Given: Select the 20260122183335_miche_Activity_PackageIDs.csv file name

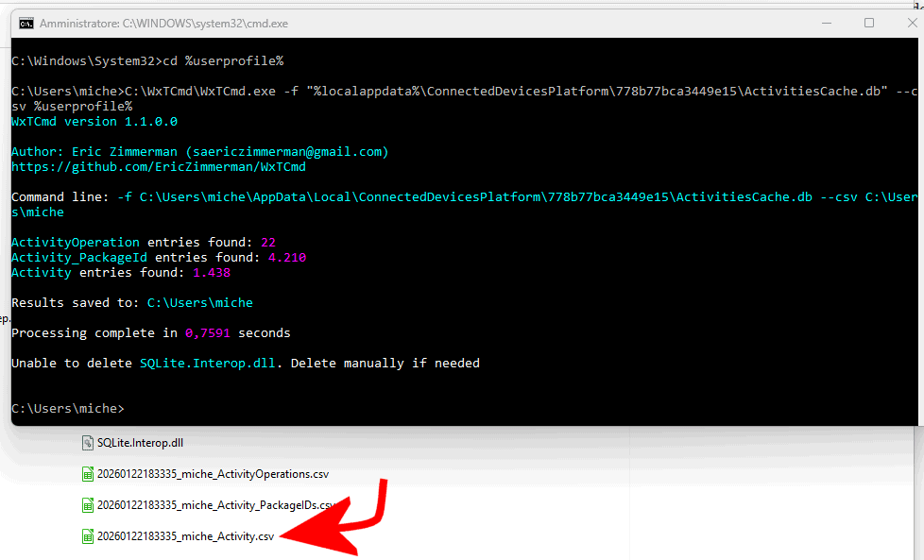Looking at the screenshot, I should 215,505.
